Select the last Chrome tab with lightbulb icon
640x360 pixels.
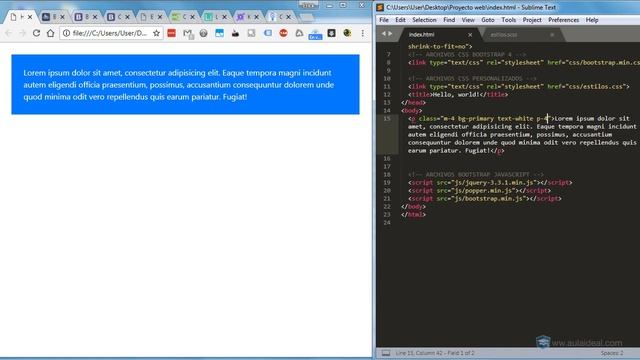pyautogui.click(x=279, y=17)
